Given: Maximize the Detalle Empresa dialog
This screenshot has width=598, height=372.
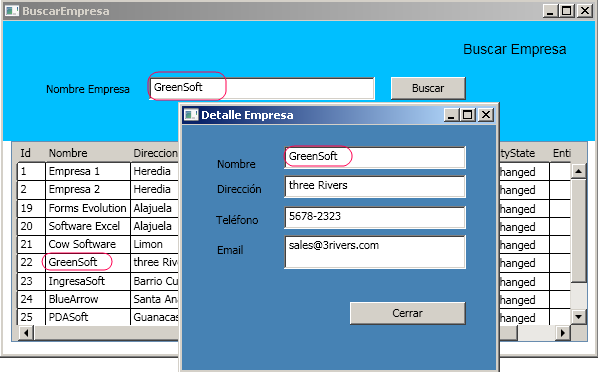Looking at the screenshot, I should coord(468,115).
